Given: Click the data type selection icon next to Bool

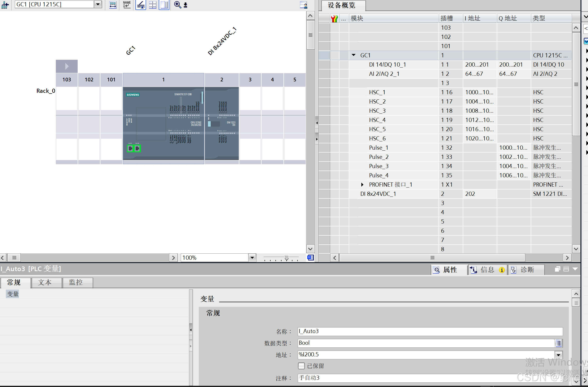Looking at the screenshot, I should (x=559, y=343).
